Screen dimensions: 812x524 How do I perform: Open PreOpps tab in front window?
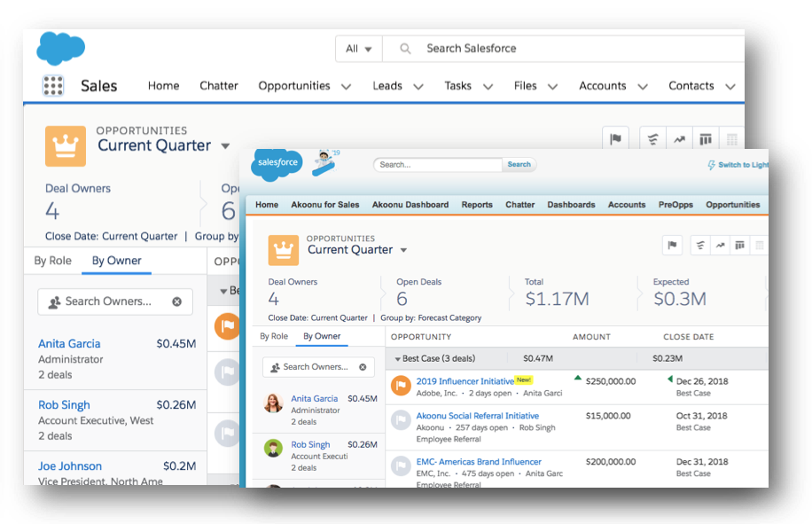(675, 205)
